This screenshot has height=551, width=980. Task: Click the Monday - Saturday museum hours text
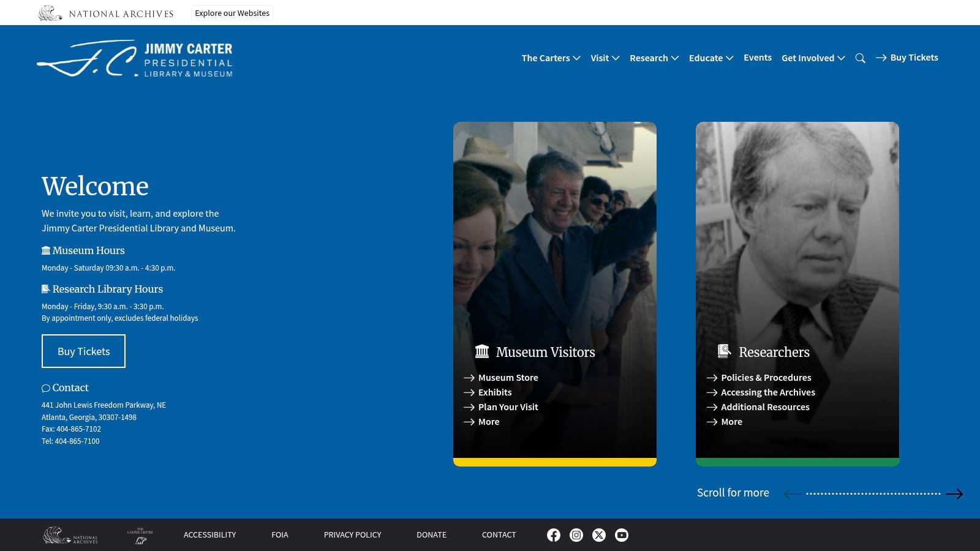pos(108,268)
